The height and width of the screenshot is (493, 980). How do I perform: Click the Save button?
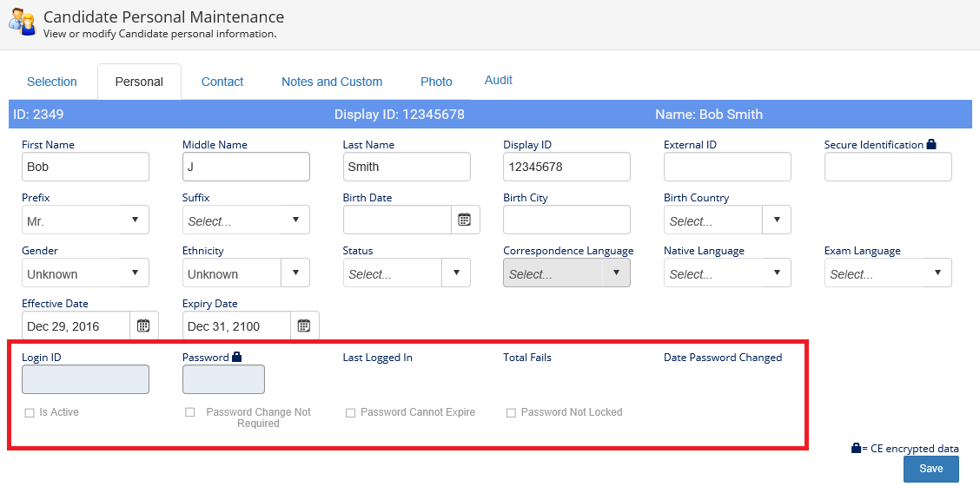930,469
